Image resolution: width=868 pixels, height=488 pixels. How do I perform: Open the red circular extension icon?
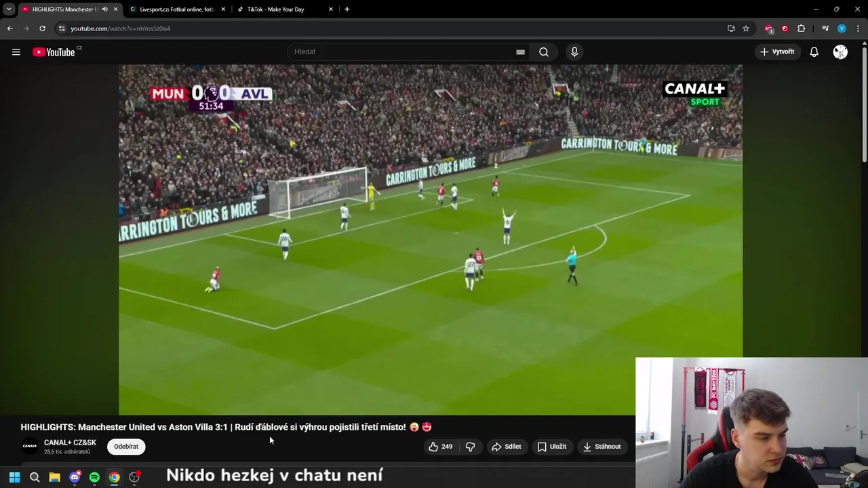pos(785,28)
